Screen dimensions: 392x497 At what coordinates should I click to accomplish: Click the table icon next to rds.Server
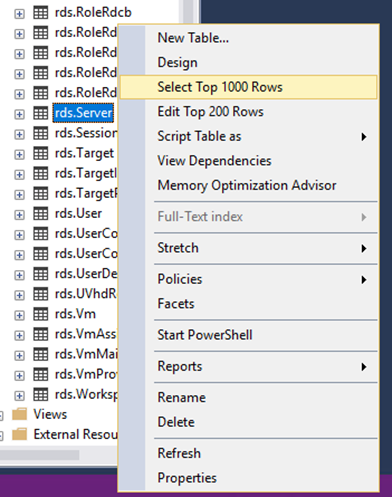pyautogui.click(x=41, y=113)
